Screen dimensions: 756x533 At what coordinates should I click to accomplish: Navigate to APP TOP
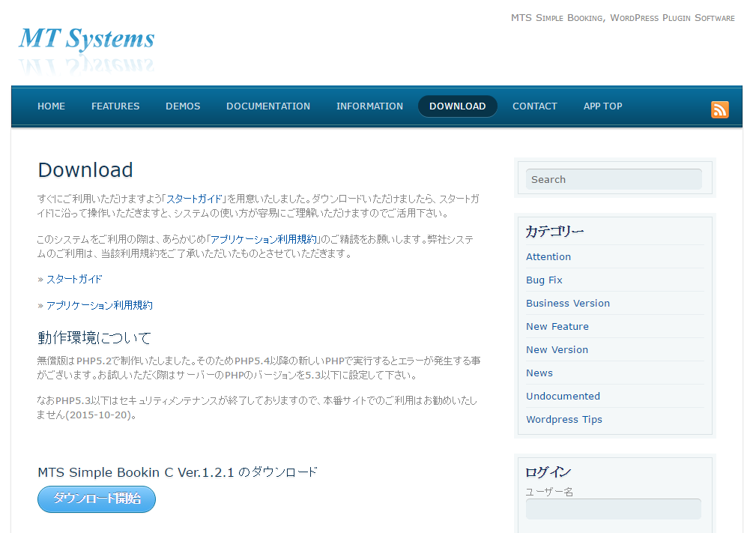click(602, 106)
